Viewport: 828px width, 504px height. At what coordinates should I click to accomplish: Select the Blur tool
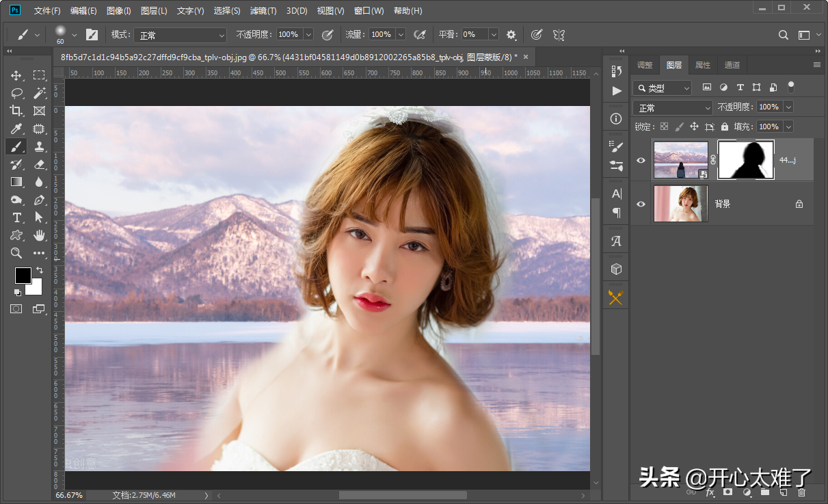tap(39, 182)
